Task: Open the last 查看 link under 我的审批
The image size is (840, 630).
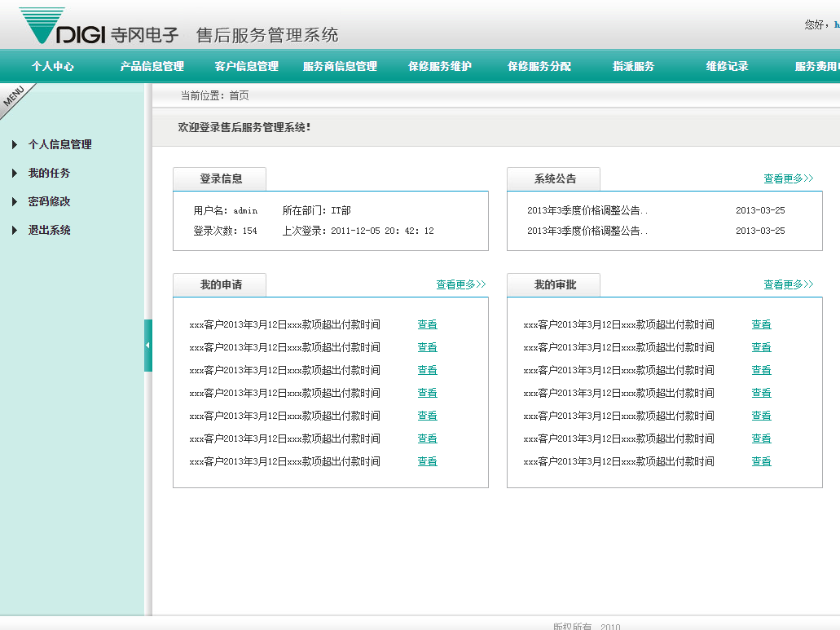Action: click(x=761, y=462)
